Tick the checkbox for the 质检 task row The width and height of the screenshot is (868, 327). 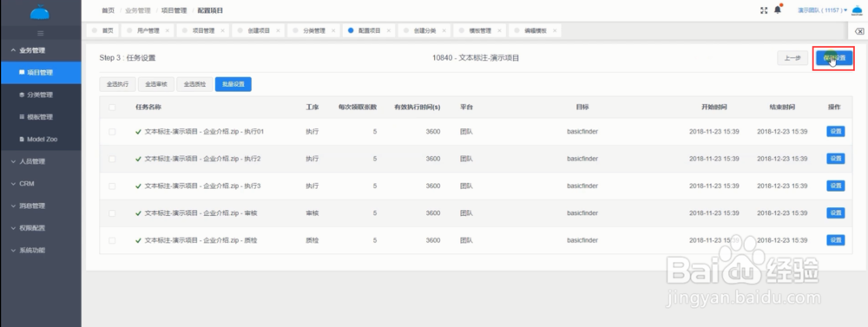(x=112, y=240)
